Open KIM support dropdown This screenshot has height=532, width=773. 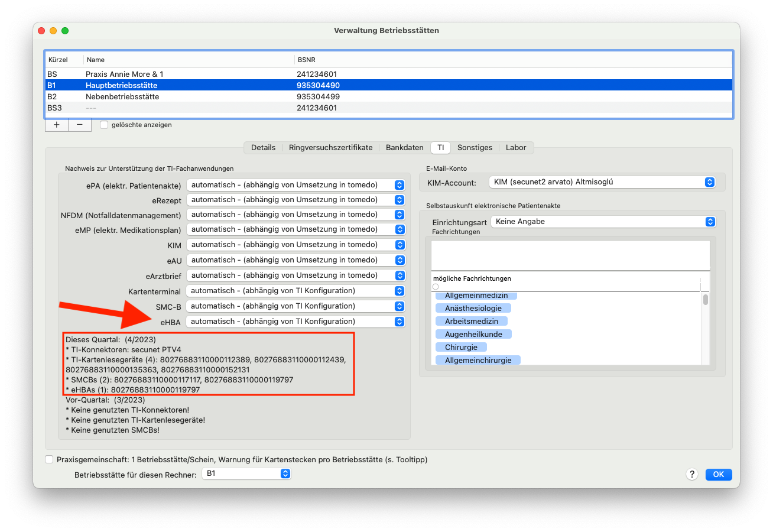point(295,245)
